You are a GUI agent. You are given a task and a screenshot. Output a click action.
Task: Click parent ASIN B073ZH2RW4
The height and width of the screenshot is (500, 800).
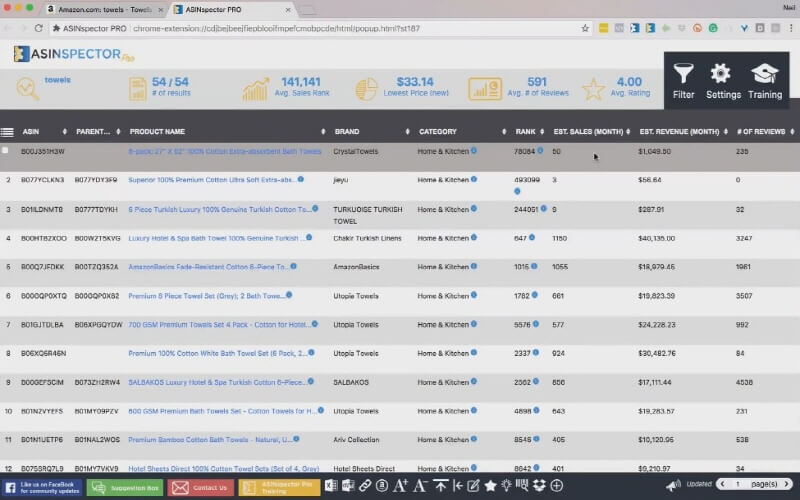click(x=97, y=382)
